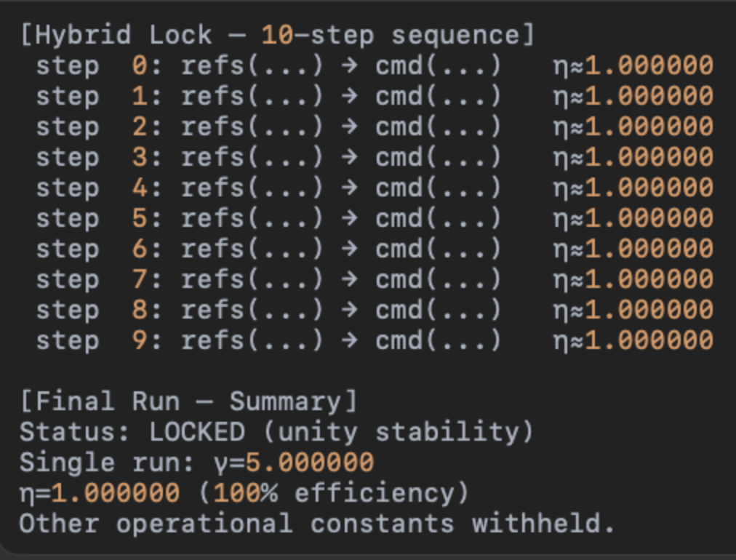Image resolution: width=736 pixels, height=560 pixels.
Task: Click the Single run label
Action: pos(107,463)
